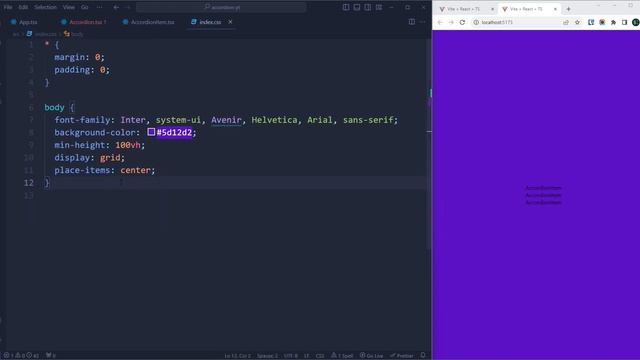Open the File menu in VS Code
Image resolution: width=640 pixels, height=360 pixels.
8,7
